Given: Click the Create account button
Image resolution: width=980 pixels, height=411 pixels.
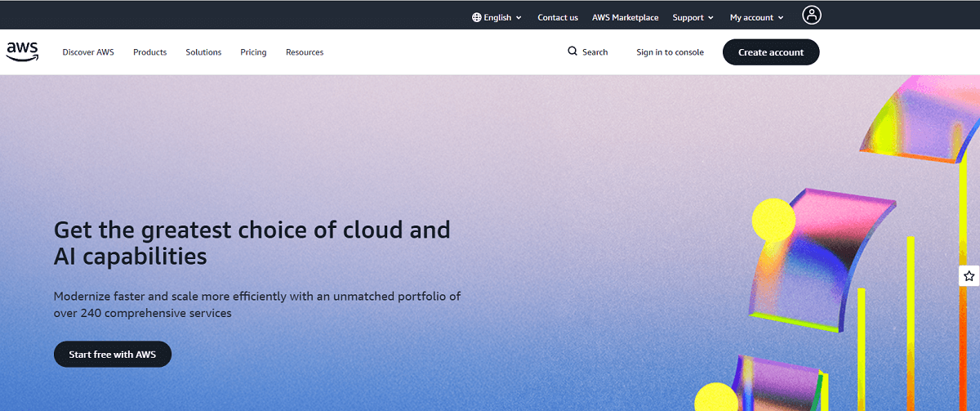Looking at the screenshot, I should (771, 52).
